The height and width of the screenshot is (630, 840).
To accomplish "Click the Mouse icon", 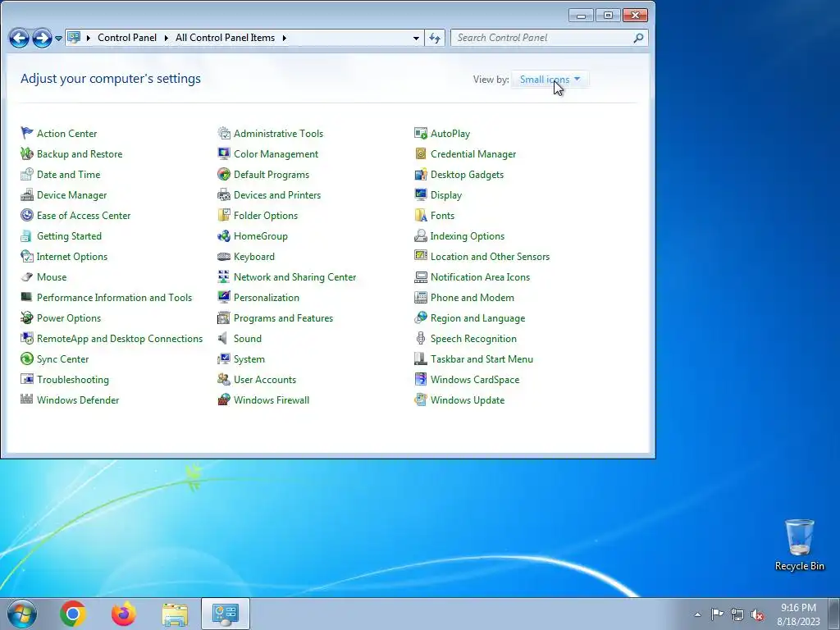I will tap(27, 277).
